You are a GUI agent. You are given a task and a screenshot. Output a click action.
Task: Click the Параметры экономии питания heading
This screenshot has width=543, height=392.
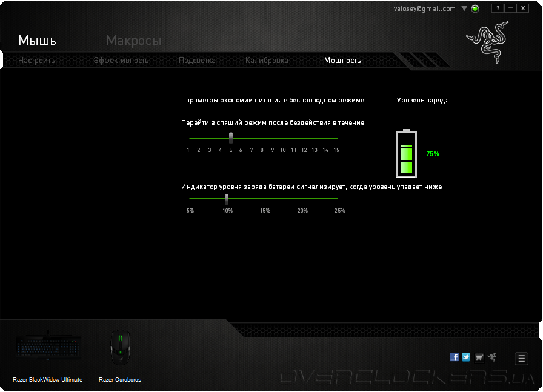coord(273,101)
